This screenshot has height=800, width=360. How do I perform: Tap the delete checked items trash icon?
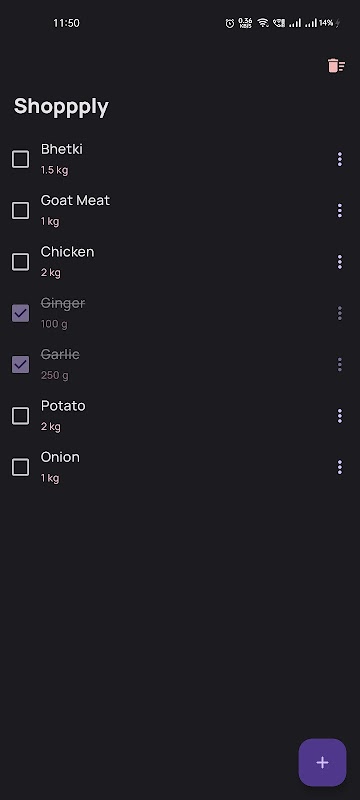(x=336, y=66)
